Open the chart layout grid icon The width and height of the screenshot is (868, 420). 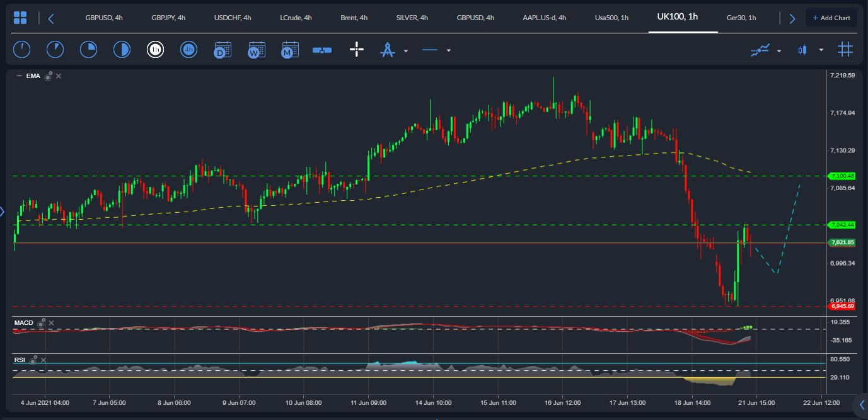pos(20,18)
